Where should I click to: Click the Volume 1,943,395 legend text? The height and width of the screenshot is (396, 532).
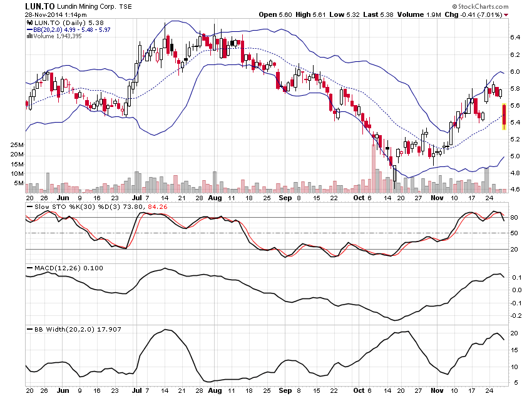pyautogui.click(x=58, y=36)
